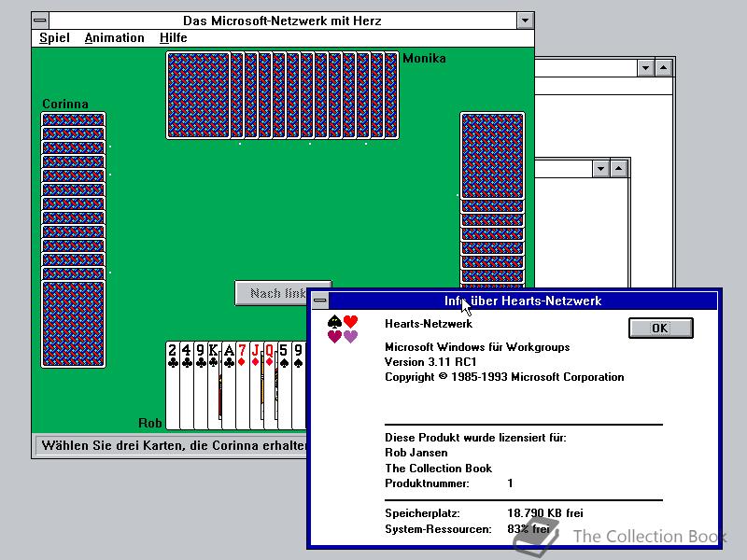The height and width of the screenshot is (560, 747).
Task: Click the '83% frei' resources value
Action: 529,529
